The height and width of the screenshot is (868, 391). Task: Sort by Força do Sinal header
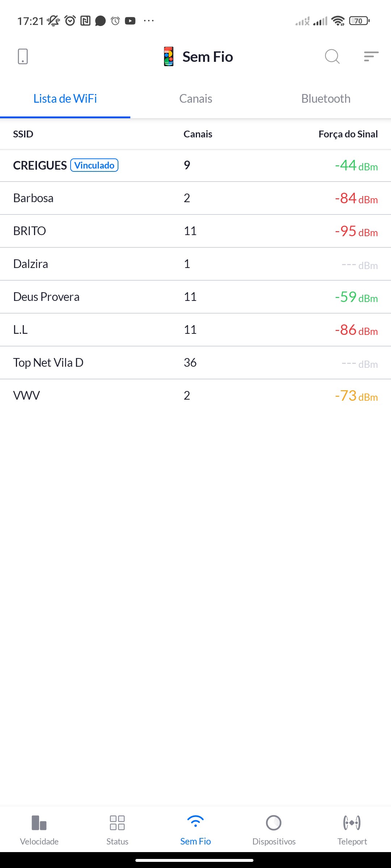[348, 134]
